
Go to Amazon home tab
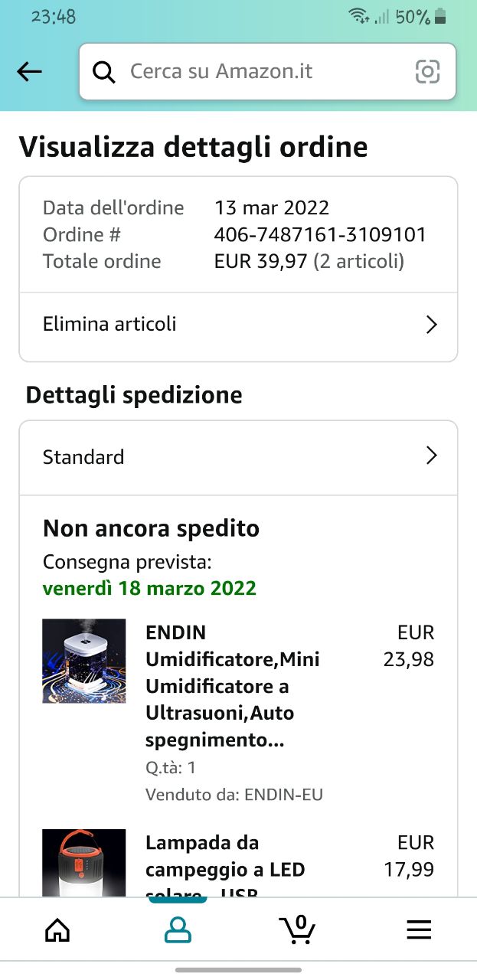57,929
